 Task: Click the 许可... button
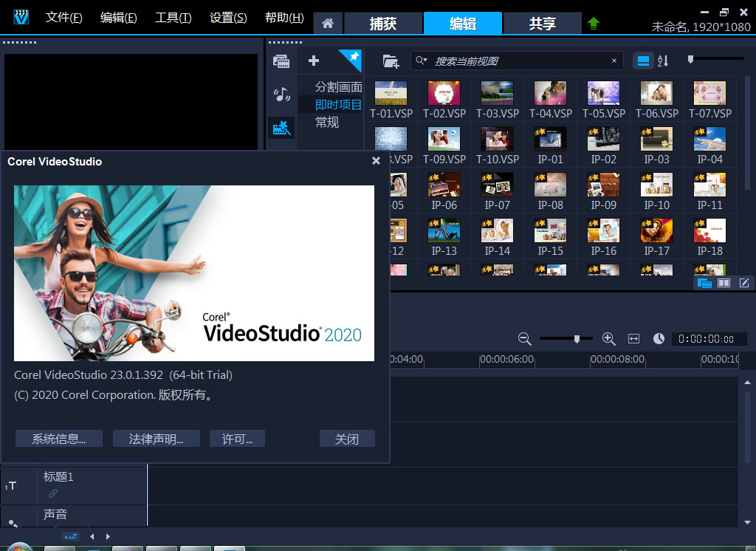tap(237, 439)
